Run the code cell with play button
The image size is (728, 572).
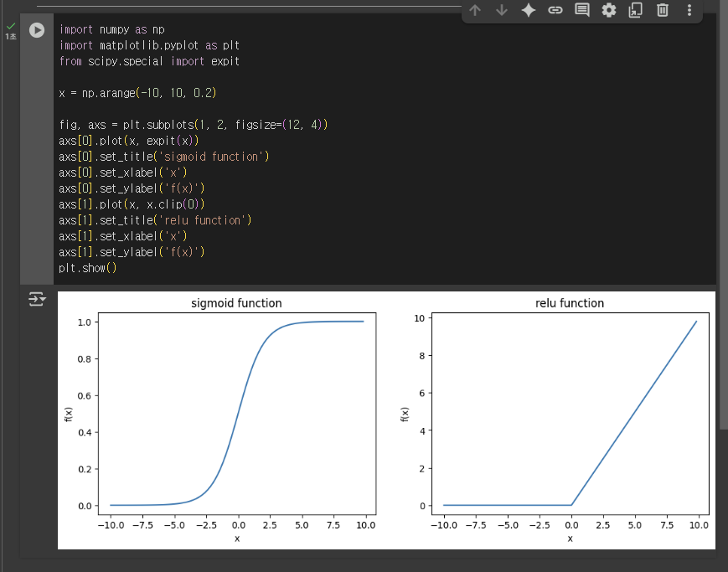[37, 30]
